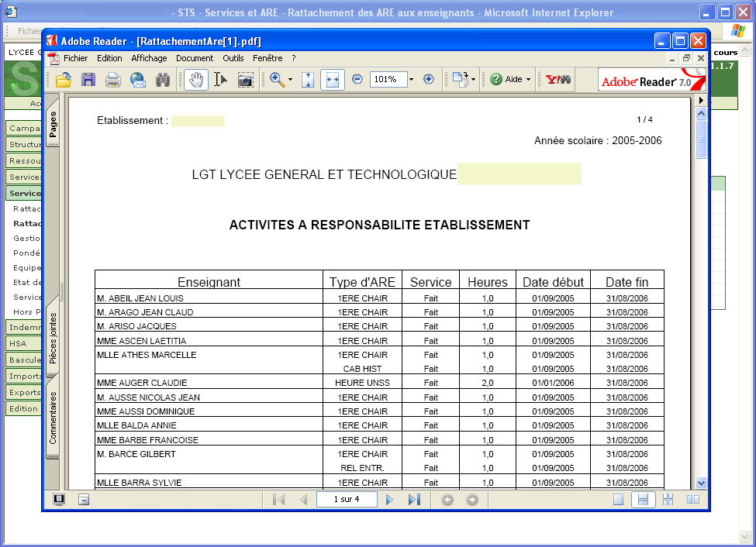Select the text selection tool
The image size is (756, 547).
point(221,80)
